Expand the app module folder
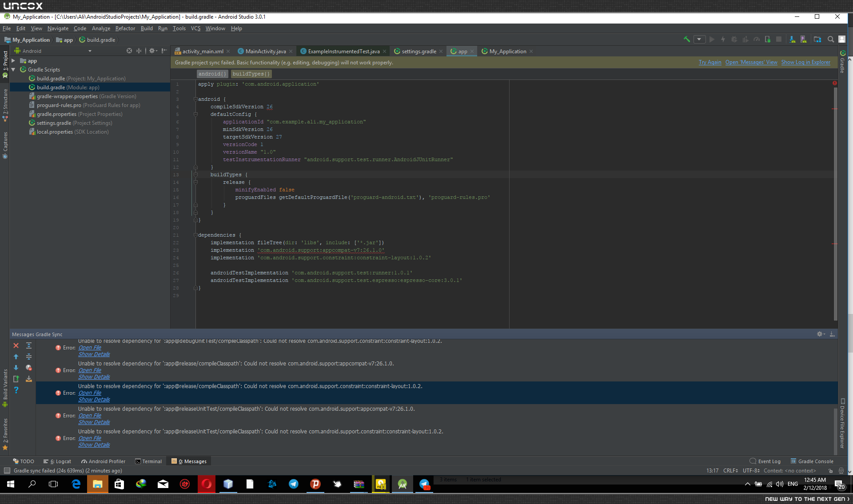853x504 pixels. [13, 61]
